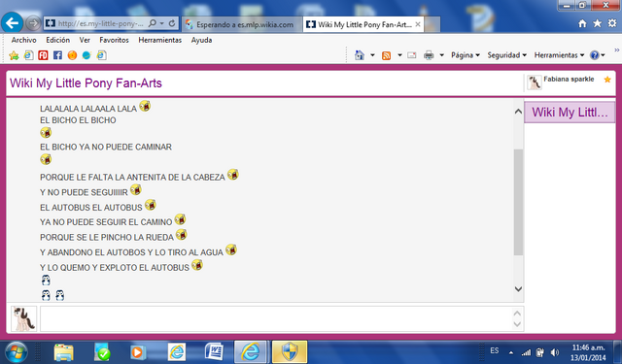Open the Facebook bookmark icon

click(x=57, y=55)
